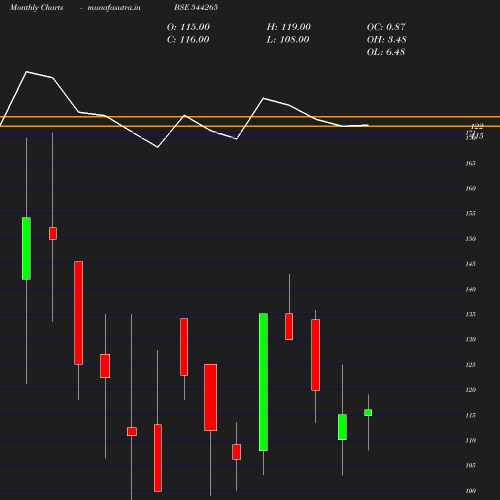Click the "BSE 544265" symbol label
The image size is (500, 500).
[196, 7]
